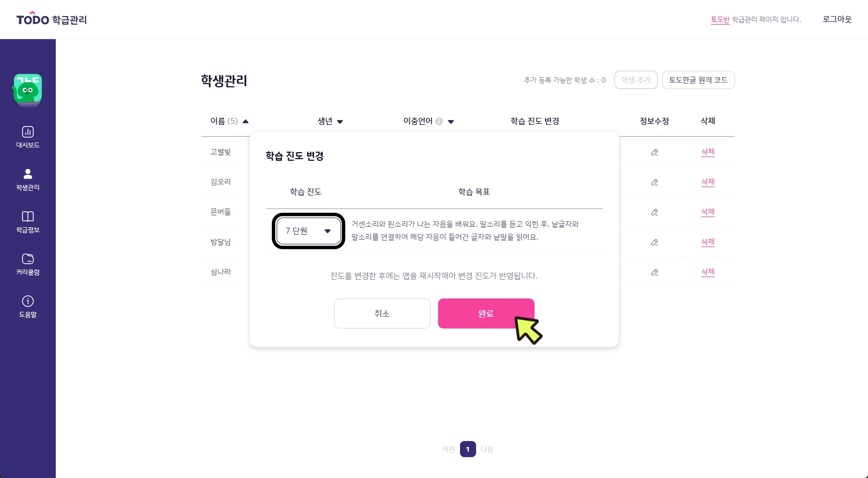
Task: Click the edit pencil icon for 문버들
Action: point(654,212)
